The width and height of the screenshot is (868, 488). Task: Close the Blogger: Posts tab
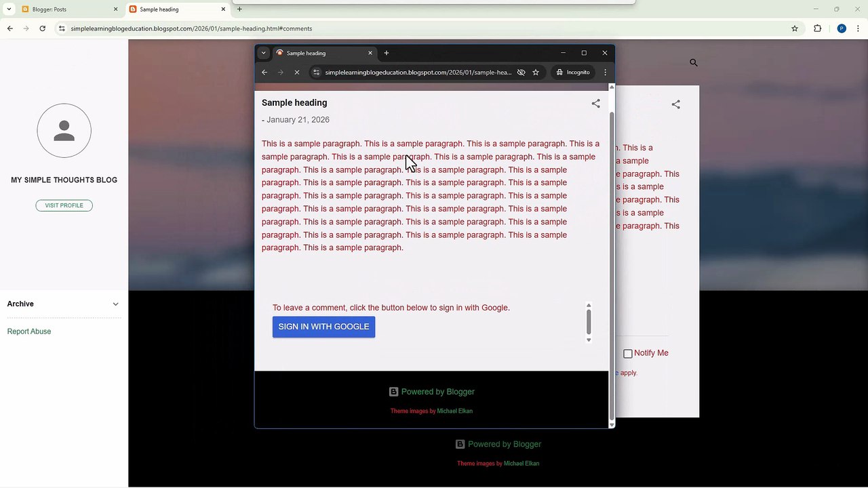(115, 9)
